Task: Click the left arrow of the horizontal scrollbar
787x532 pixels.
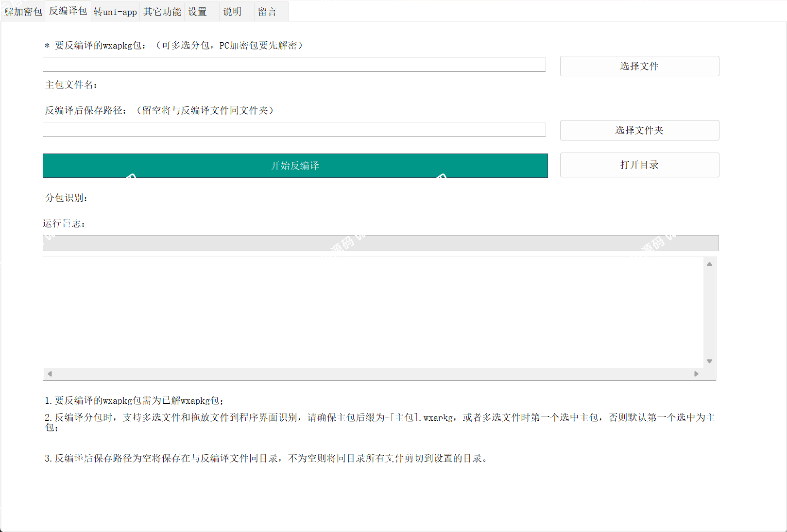Action: [49, 373]
